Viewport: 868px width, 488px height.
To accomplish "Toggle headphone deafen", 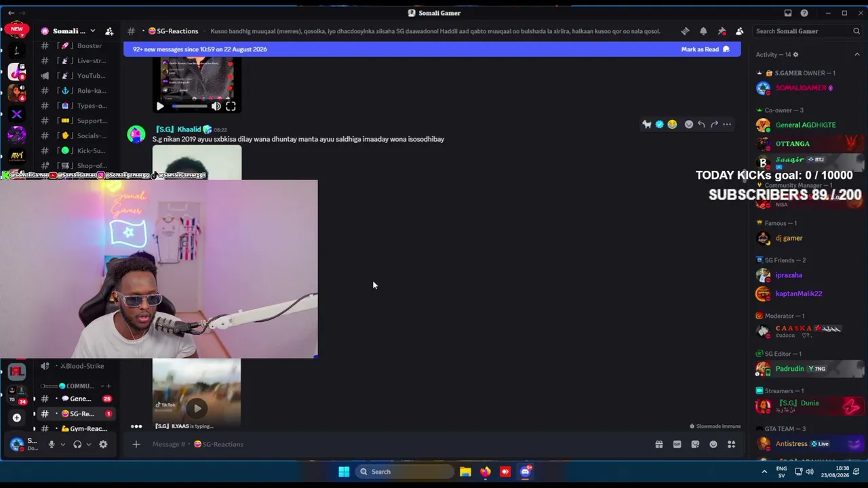I will [77, 445].
